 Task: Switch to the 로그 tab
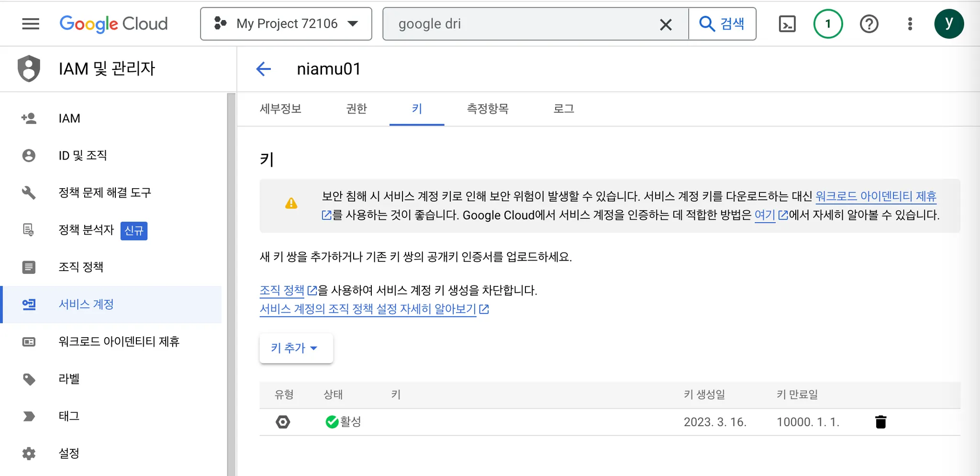[x=564, y=109]
